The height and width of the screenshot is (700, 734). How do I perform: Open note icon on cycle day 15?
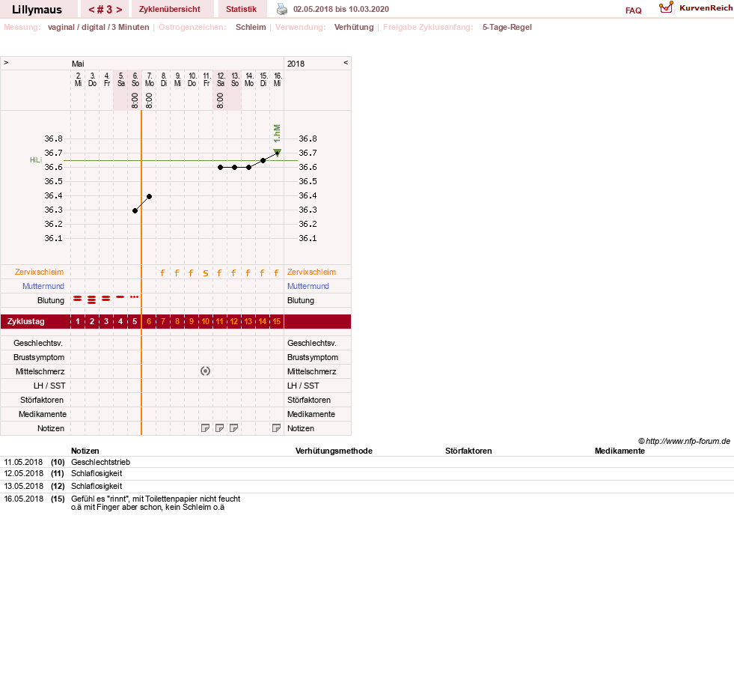tap(276, 427)
